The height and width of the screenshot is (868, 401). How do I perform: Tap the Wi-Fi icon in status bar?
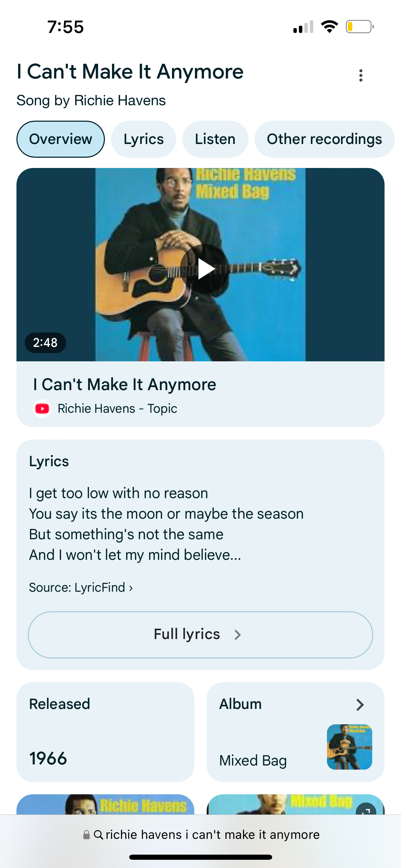coord(329,27)
